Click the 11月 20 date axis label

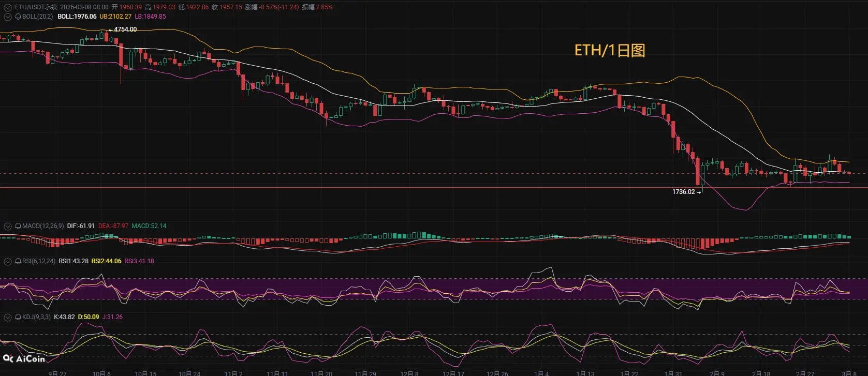[x=321, y=373]
